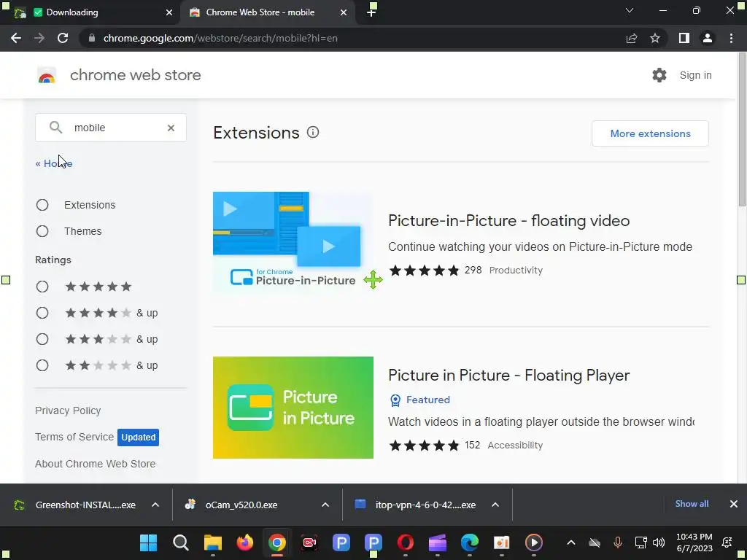Click the green Picture in Picture thumbnail

coord(293,408)
